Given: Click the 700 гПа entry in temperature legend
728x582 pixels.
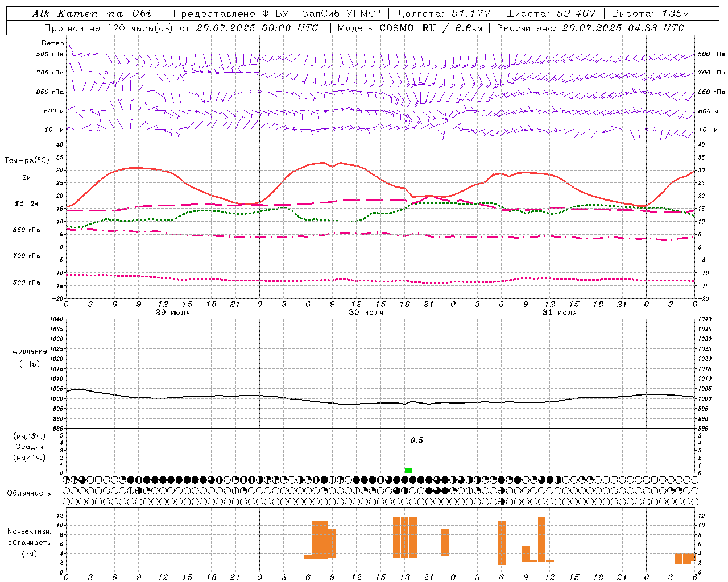Looking at the screenshot, I should 26,256.
